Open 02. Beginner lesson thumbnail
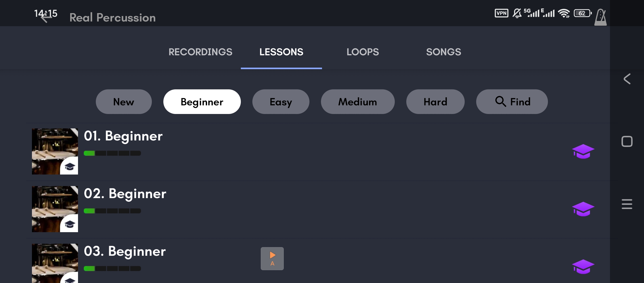The width and height of the screenshot is (644, 283). (55, 209)
